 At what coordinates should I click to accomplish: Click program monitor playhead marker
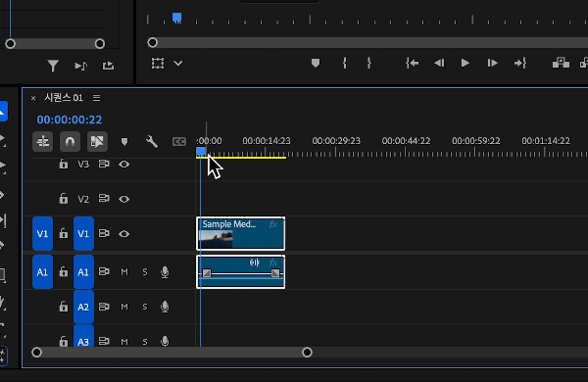pos(177,18)
